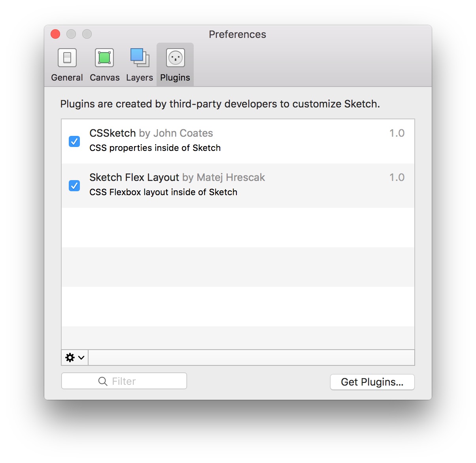476x463 pixels.
Task: Uncheck the Sketch Flex Layout plugin
Action: (74, 186)
